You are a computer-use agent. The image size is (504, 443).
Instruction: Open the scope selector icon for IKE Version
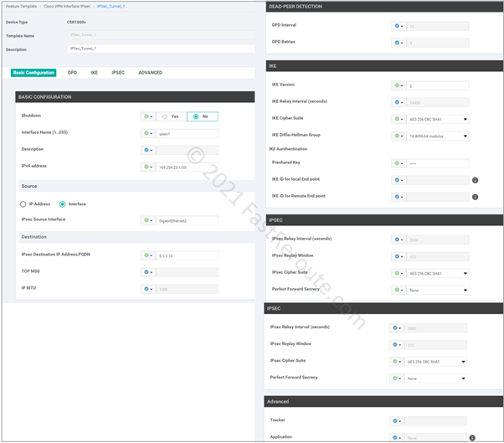click(399, 85)
